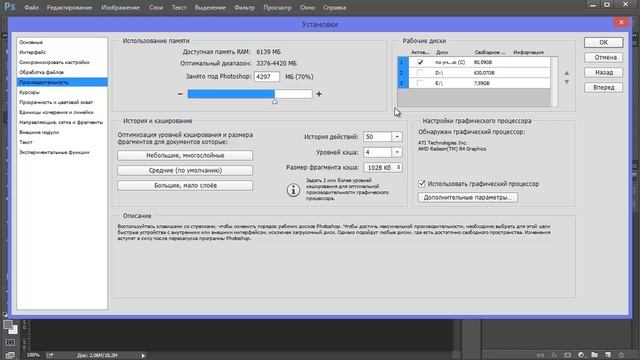The image size is (640, 360).
Task: Uncheck the default (C) scratch disk checkbox
Action: coord(420,62)
